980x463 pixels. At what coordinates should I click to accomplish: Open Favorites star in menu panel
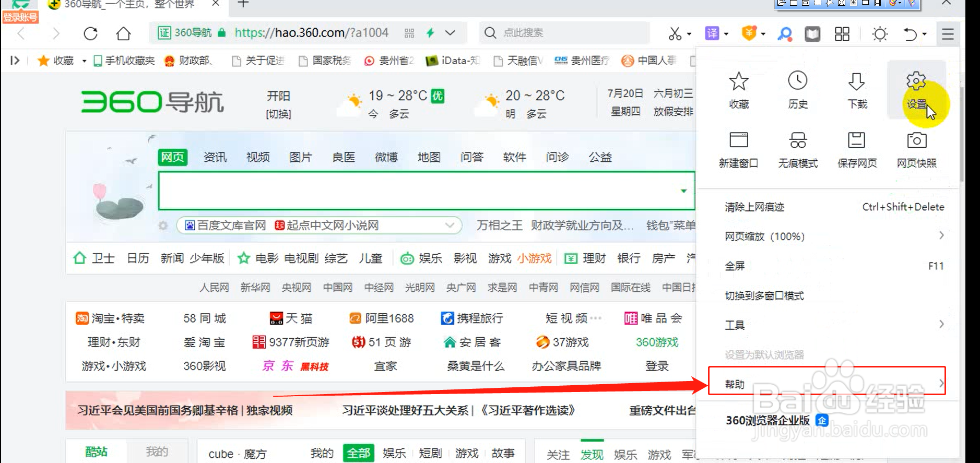[x=739, y=90]
